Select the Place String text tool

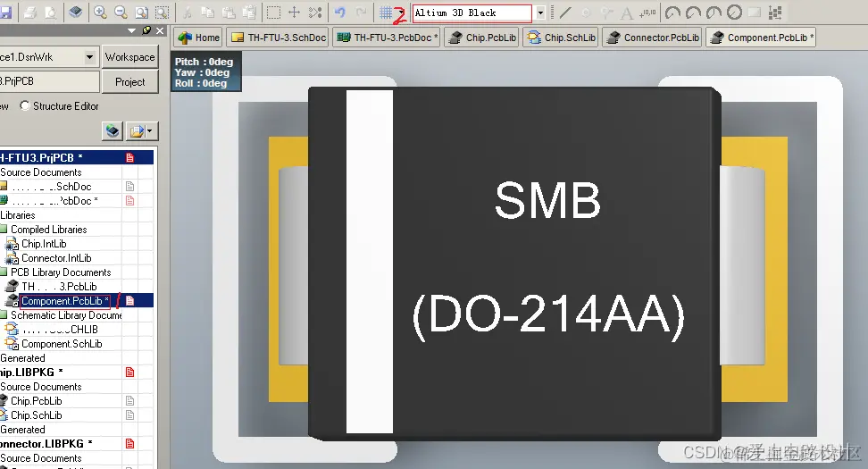627,13
